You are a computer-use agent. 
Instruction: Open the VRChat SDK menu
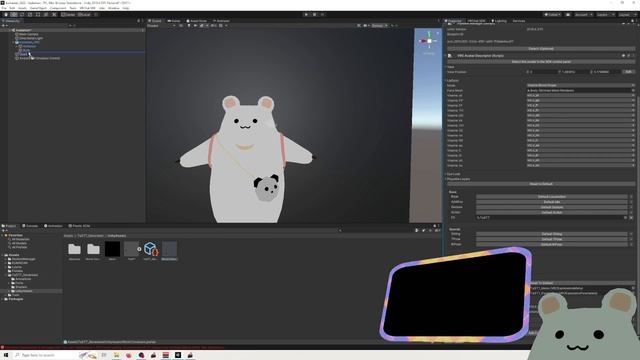[x=87, y=8]
